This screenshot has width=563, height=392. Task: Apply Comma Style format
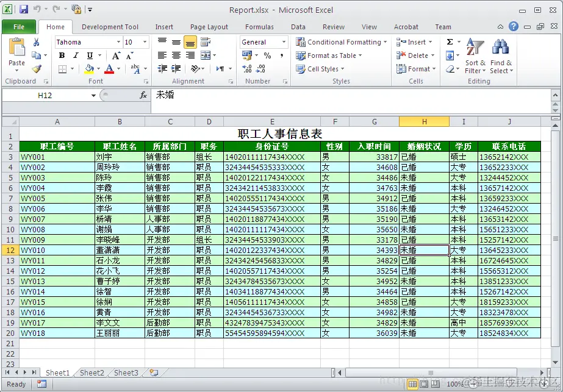coord(282,55)
